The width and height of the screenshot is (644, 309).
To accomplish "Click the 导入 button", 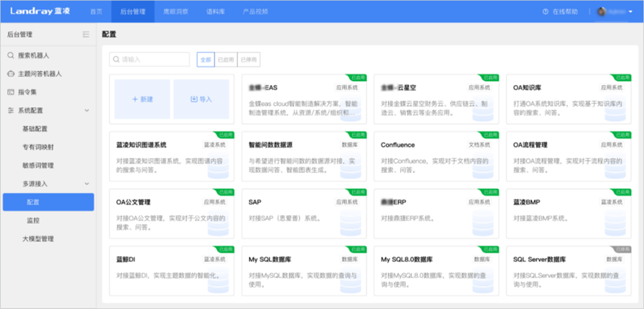I will (x=201, y=99).
